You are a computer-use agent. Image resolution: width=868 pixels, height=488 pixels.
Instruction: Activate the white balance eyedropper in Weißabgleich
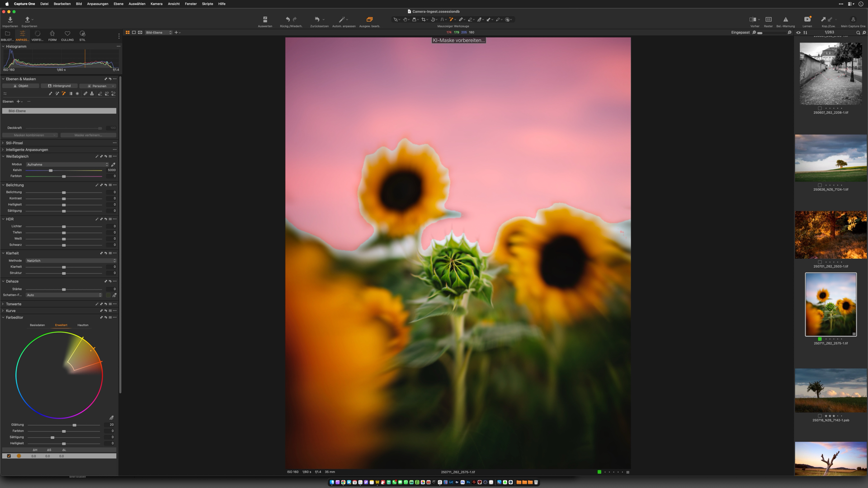[x=114, y=164]
